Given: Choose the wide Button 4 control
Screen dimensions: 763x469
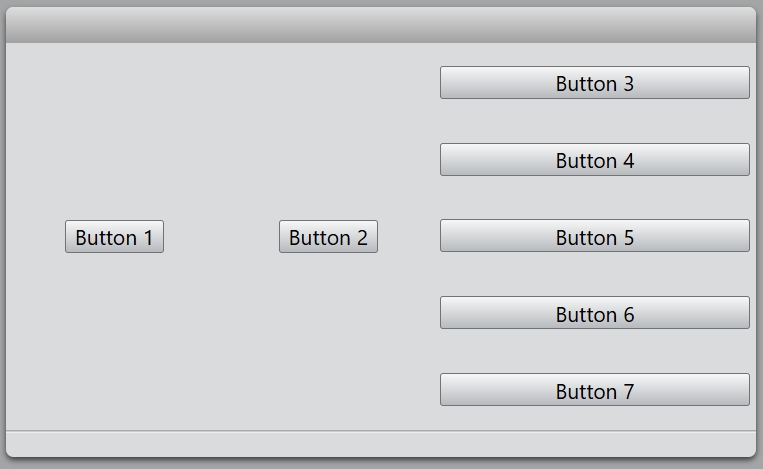Looking at the screenshot, I should (594, 160).
